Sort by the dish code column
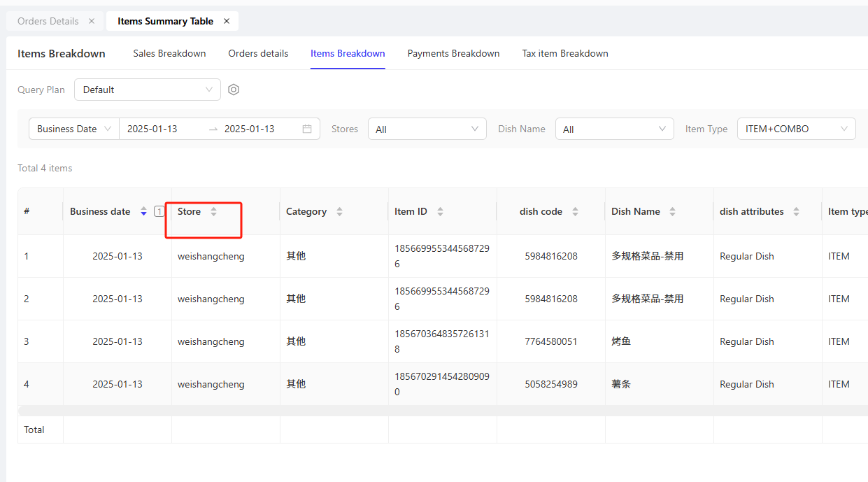Screen dimensions: 868x482 click(x=575, y=211)
